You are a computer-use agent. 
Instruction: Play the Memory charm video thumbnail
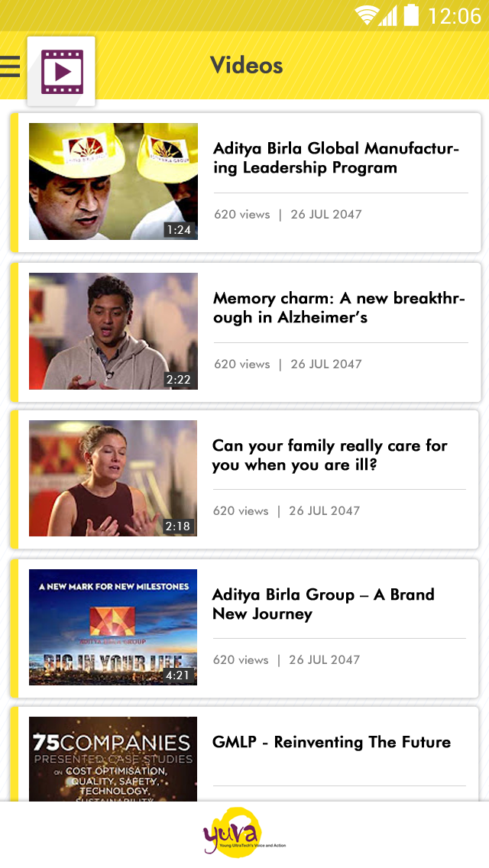[x=113, y=331]
